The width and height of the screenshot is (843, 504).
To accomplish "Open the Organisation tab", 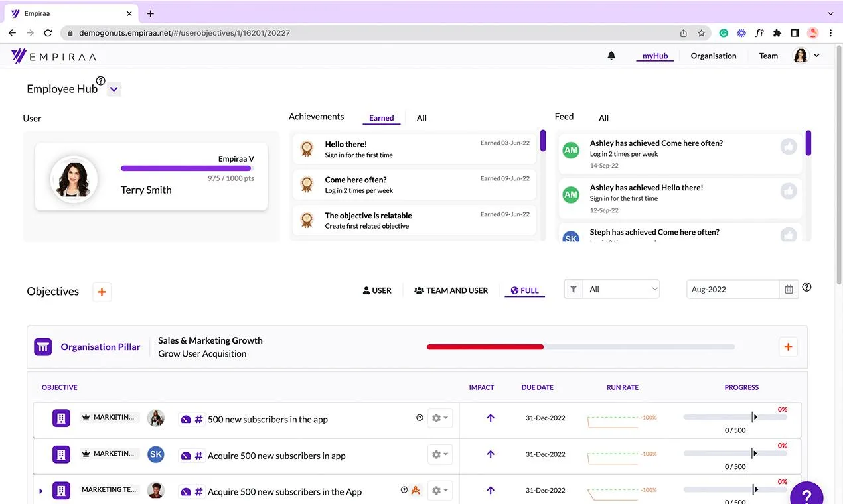I will (714, 56).
